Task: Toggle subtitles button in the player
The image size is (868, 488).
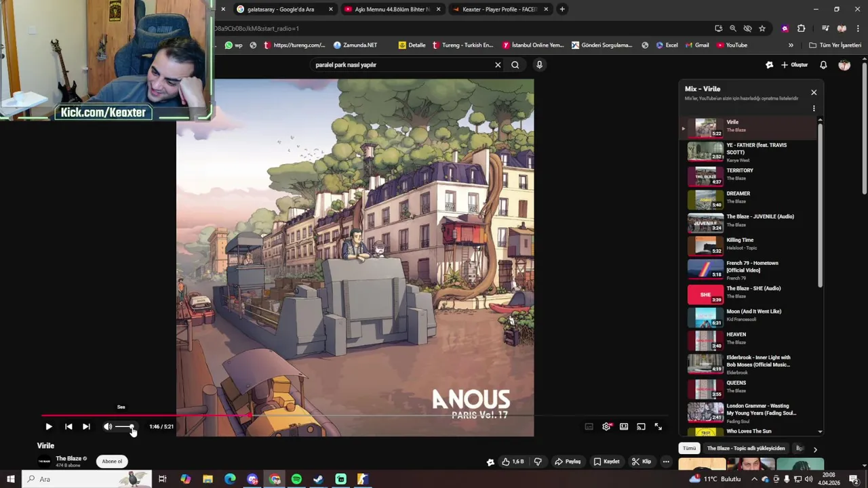Action: pos(589,426)
